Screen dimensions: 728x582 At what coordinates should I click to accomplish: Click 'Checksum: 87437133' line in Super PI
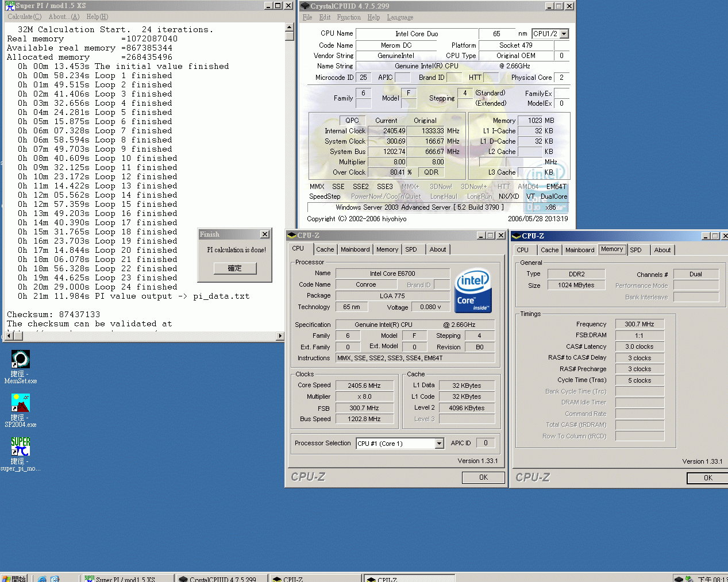coord(53,315)
